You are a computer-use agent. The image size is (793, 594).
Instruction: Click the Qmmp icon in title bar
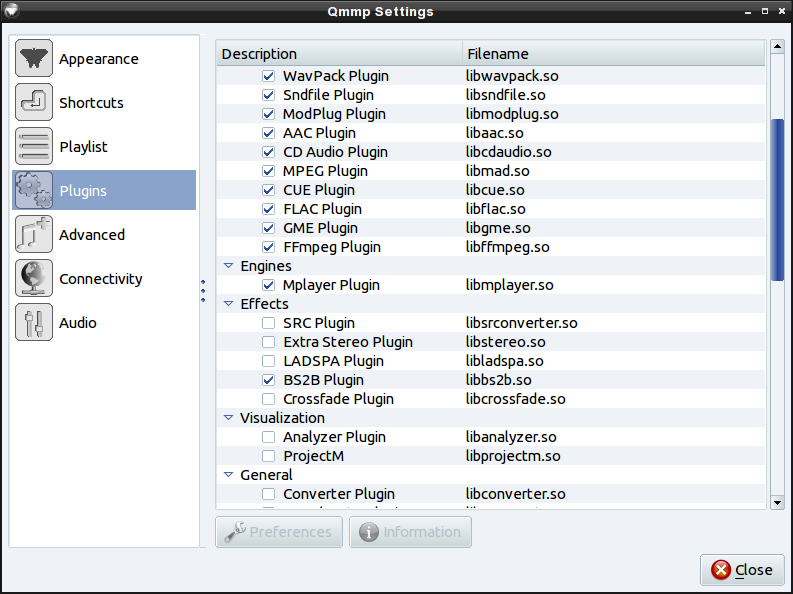(x=11, y=10)
